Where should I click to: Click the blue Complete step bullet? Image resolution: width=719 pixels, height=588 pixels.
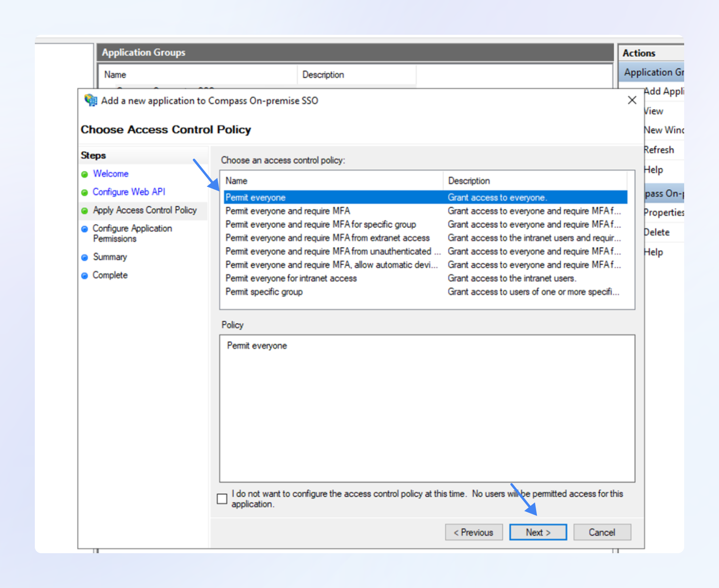click(x=84, y=276)
